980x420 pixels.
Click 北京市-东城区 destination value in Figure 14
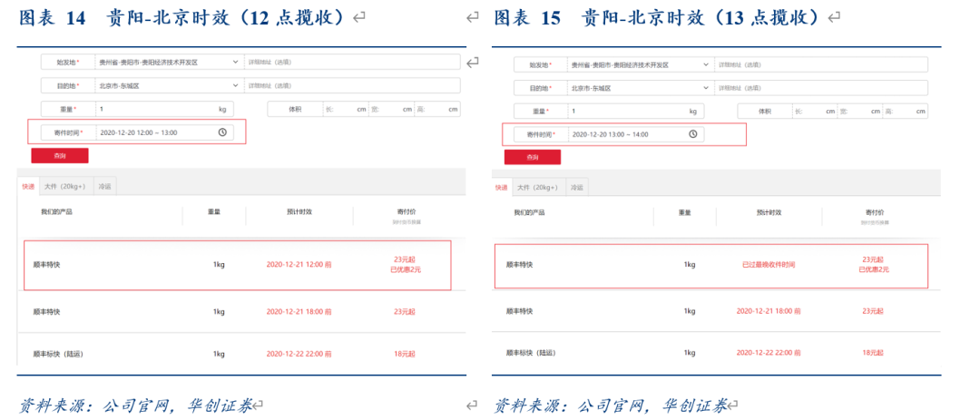click(119, 85)
